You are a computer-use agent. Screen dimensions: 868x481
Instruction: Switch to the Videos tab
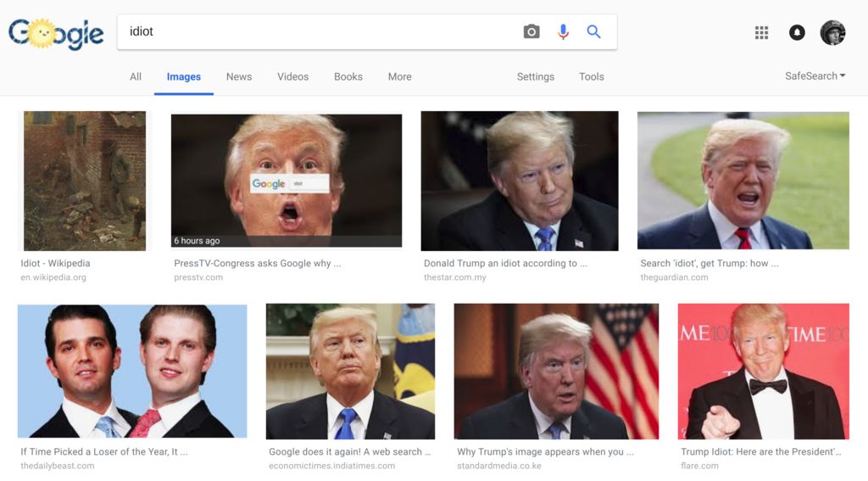click(x=292, y=76)
